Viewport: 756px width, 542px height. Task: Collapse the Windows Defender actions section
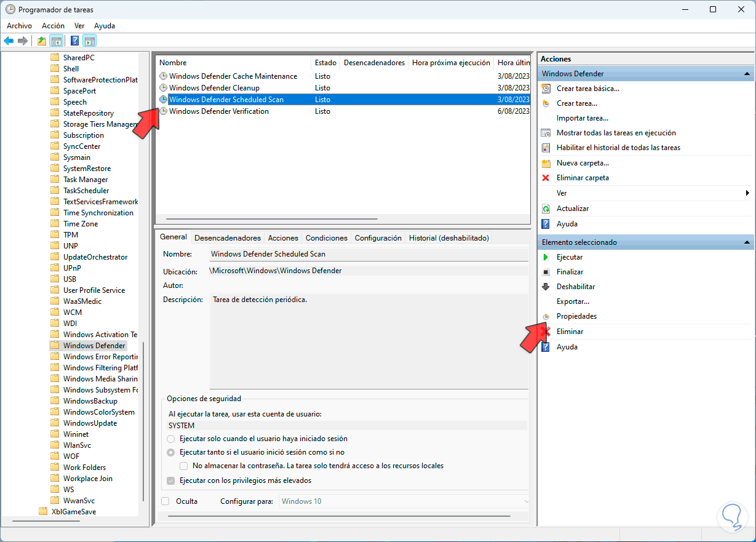pyautogui.click(x=747, y=74)
